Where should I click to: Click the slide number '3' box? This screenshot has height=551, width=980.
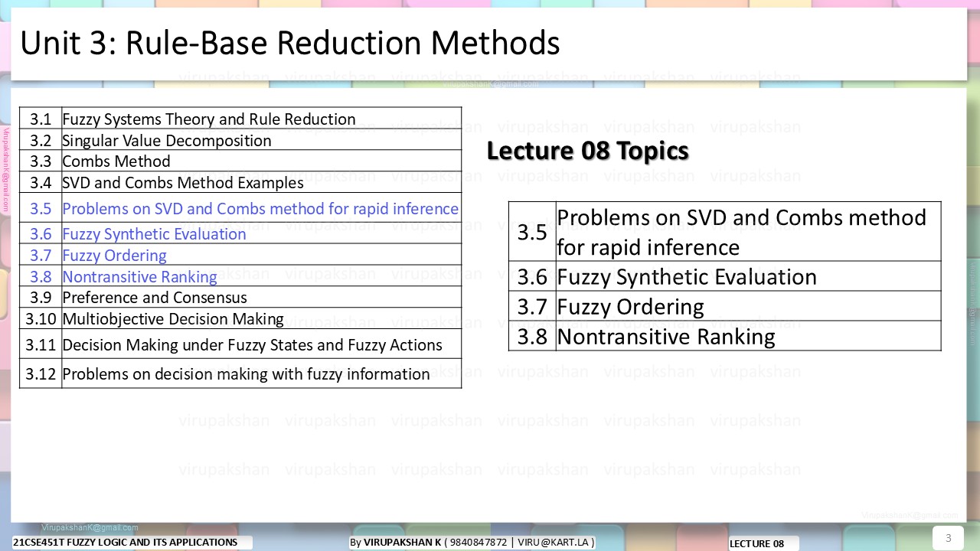click(949, 538)
